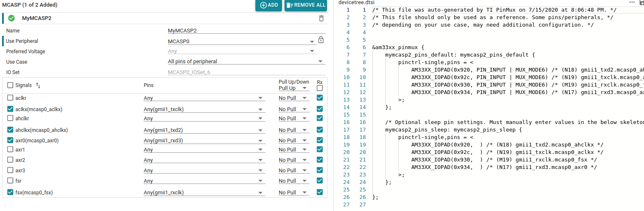Click the Remove All button

(x=305, y=5)
